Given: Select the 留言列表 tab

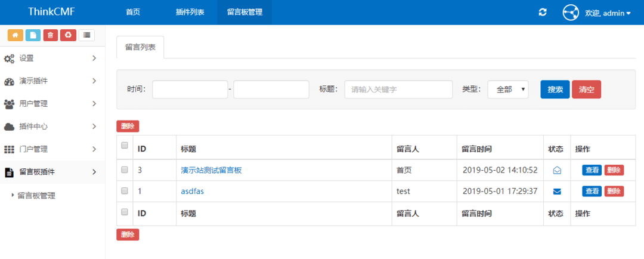Looking at the screenshot, I should pos(140,47).
